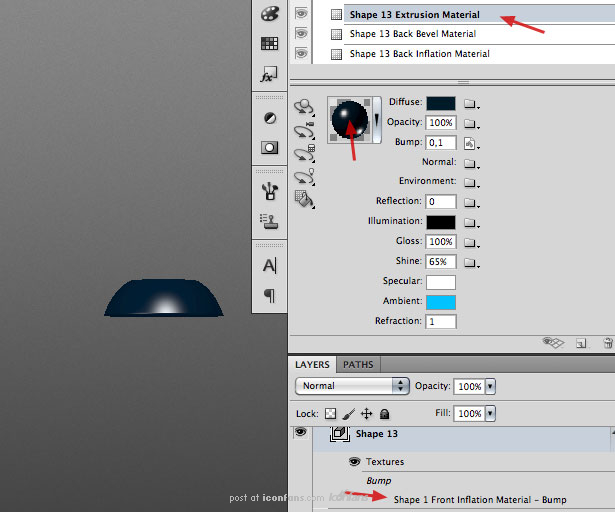Open the Character panel icon
Screen dimensions: 615x512
(270, 266)
